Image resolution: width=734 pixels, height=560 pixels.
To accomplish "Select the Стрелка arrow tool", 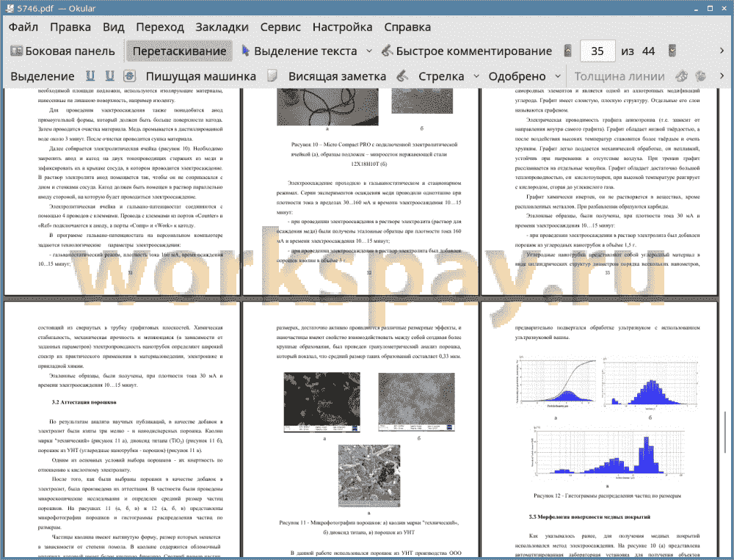I will [x=441, y=76].
